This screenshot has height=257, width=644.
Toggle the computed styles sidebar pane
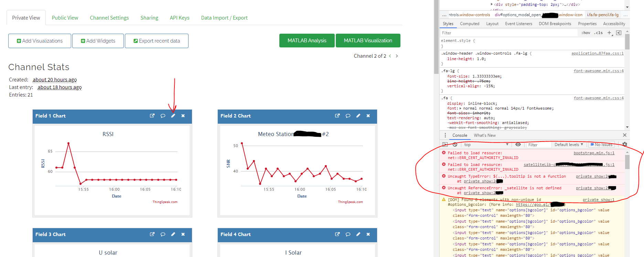click(619, 33)
